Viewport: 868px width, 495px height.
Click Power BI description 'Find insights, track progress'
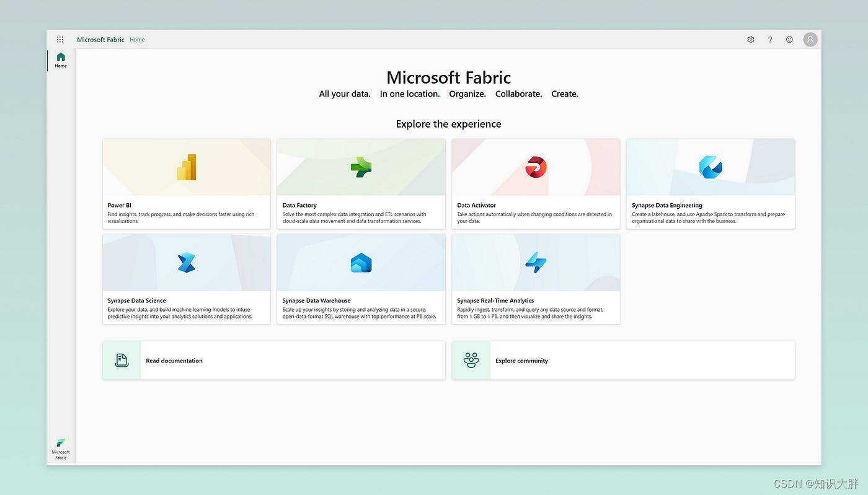pyautogui.click(x=181, y=217)
